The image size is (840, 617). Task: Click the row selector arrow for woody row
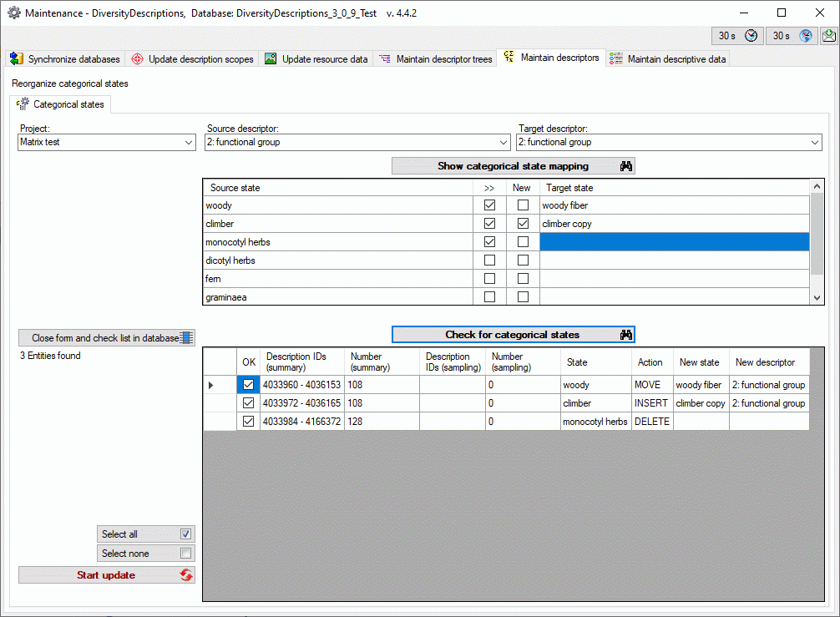(220, 385)
